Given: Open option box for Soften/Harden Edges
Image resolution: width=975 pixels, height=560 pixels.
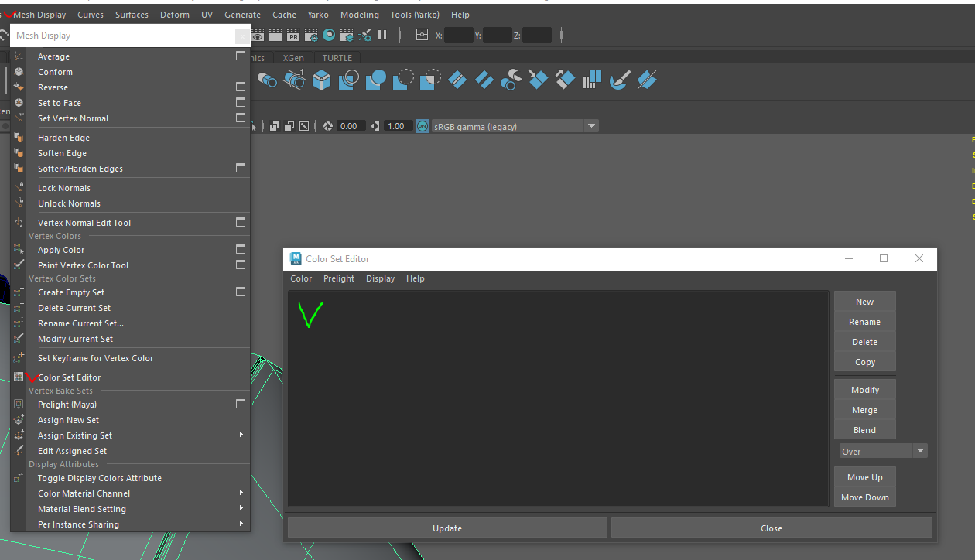Looking at the screenshot, I should point(241,169).
